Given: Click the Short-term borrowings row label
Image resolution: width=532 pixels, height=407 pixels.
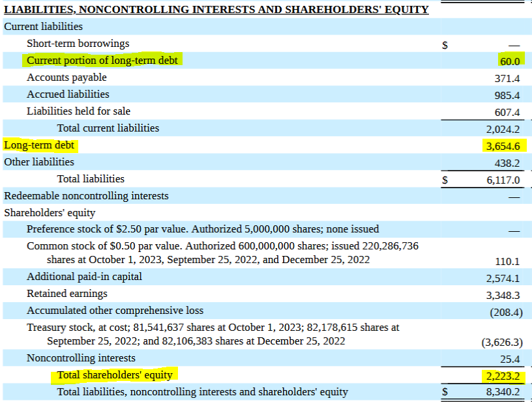Looking at the screenshot, I should 78,44.
